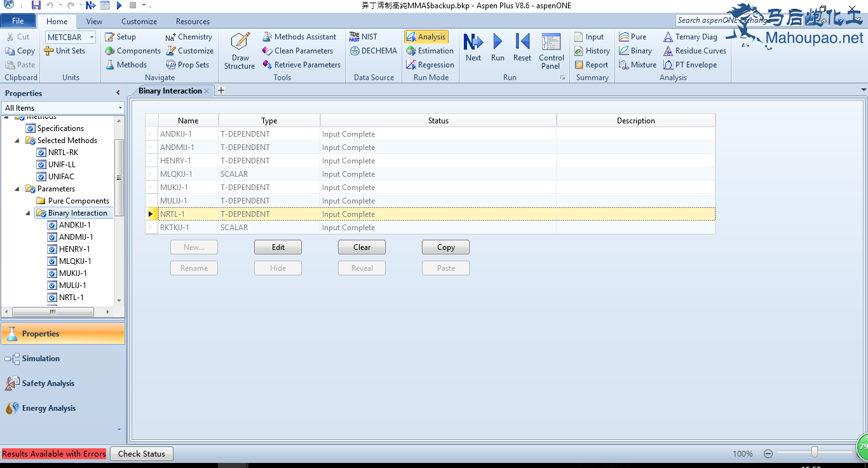Screen dimensions: 868x468
Task: Open the NIST data source
Action: click(363, 37)
